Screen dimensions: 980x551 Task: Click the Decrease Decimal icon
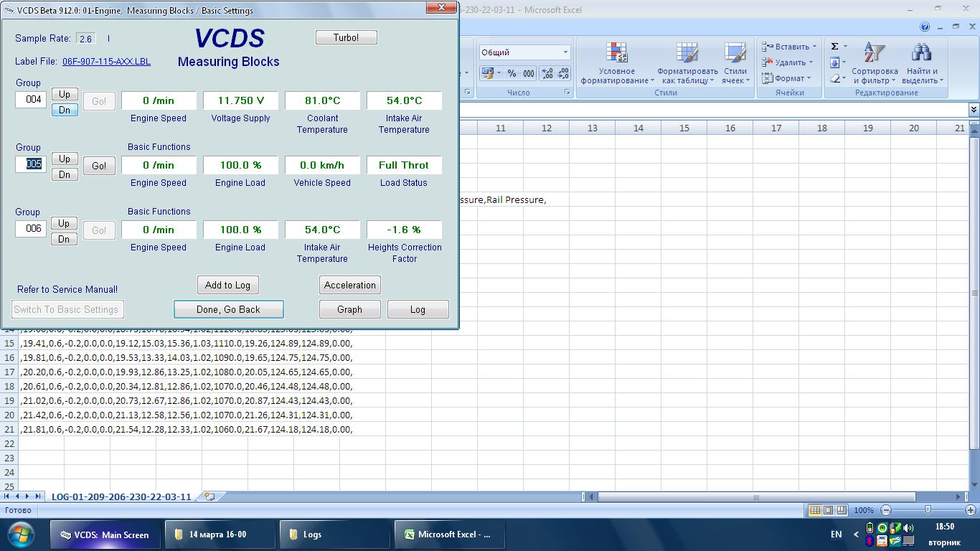(x=563, y=73)
